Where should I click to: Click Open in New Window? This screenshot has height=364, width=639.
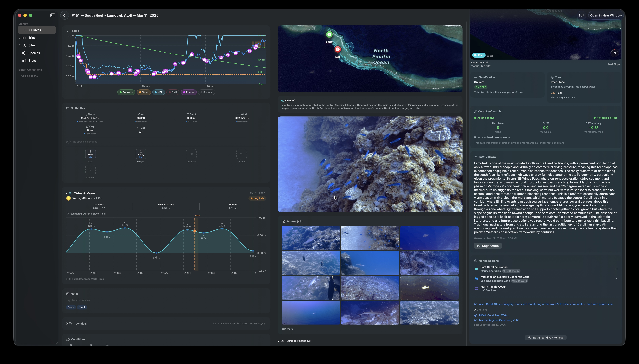click(x=606, y=16)
